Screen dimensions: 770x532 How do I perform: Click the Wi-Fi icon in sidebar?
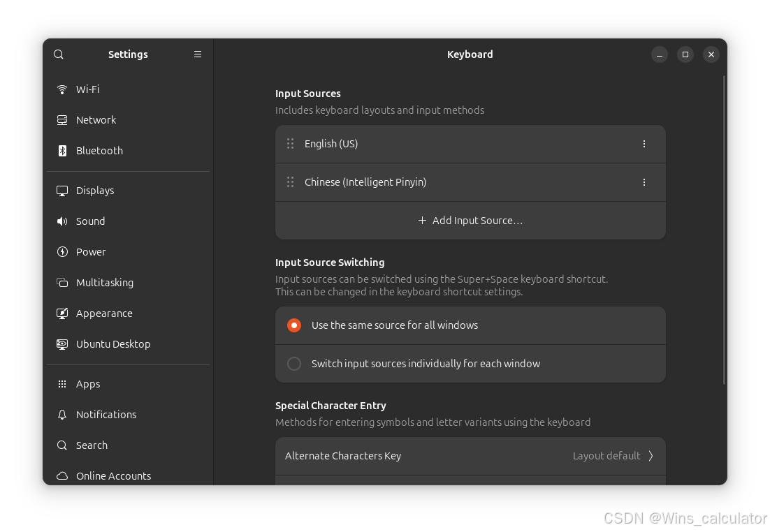(x=62, y=89)
